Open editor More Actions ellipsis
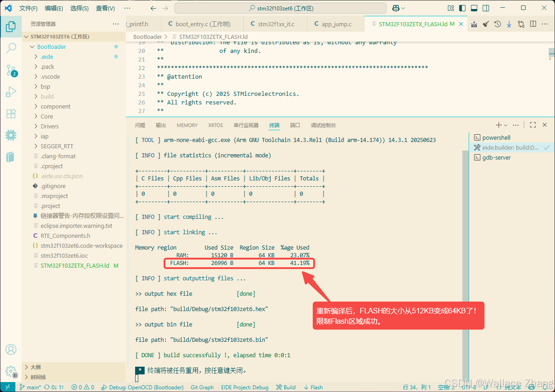Viewport: 555px width, 392px height. [x=545, y=24]
